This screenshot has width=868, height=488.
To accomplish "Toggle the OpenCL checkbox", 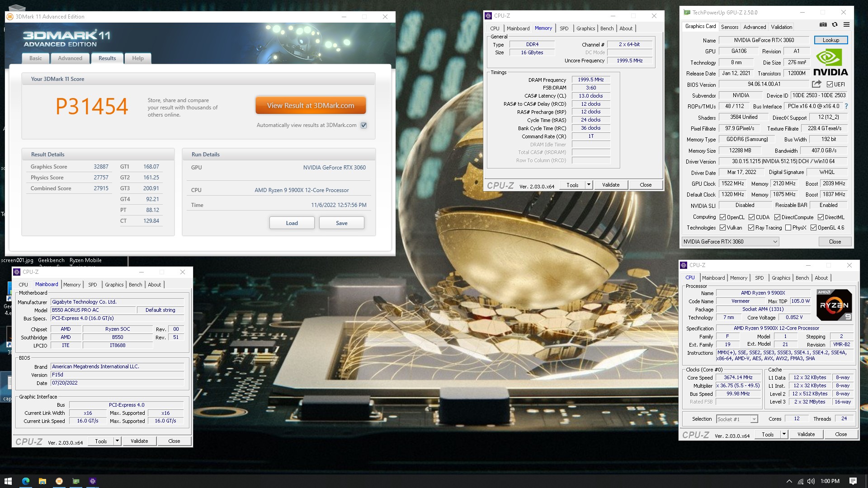I will click(722, 217).
